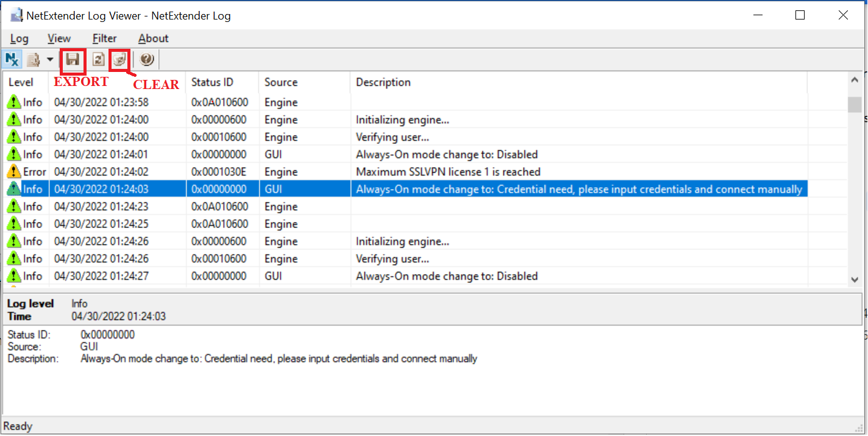Click 'Log level' label in details pane
The height and width of the screenshot is (436, 868).
[x=30, y=304]
